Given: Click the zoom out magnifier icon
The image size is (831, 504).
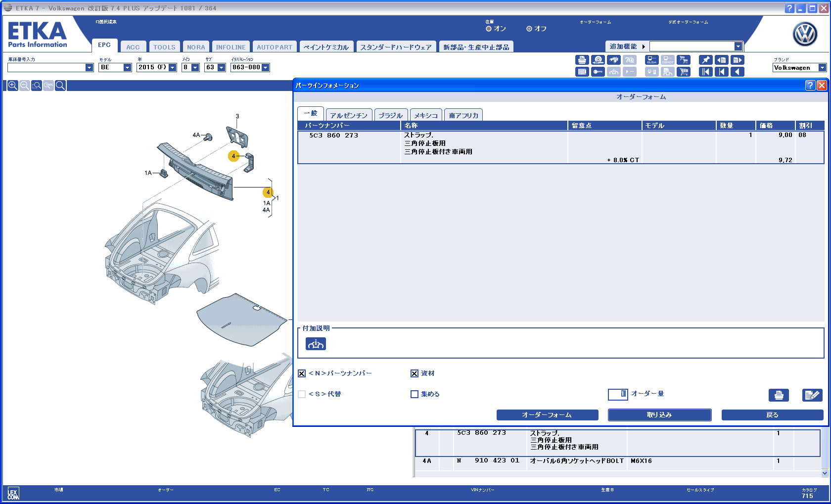Looking at the screenshot, I should point(25,86).
